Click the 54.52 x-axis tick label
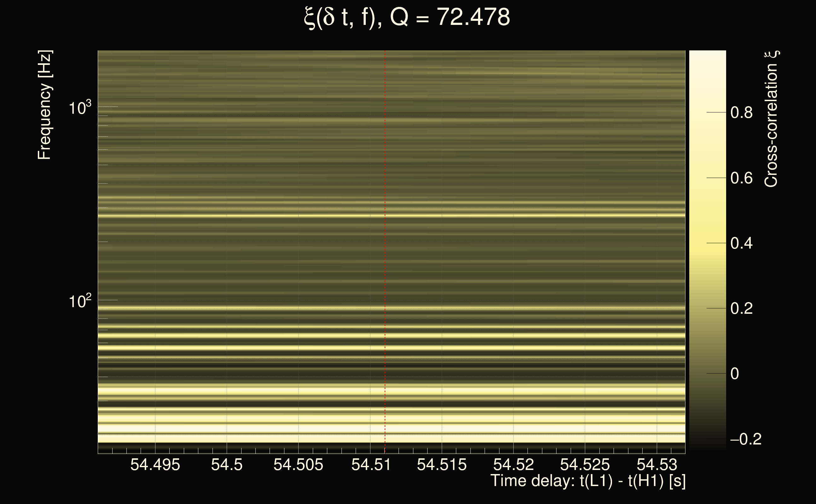Viewport: 816px width, 504px height. (513, 465)
